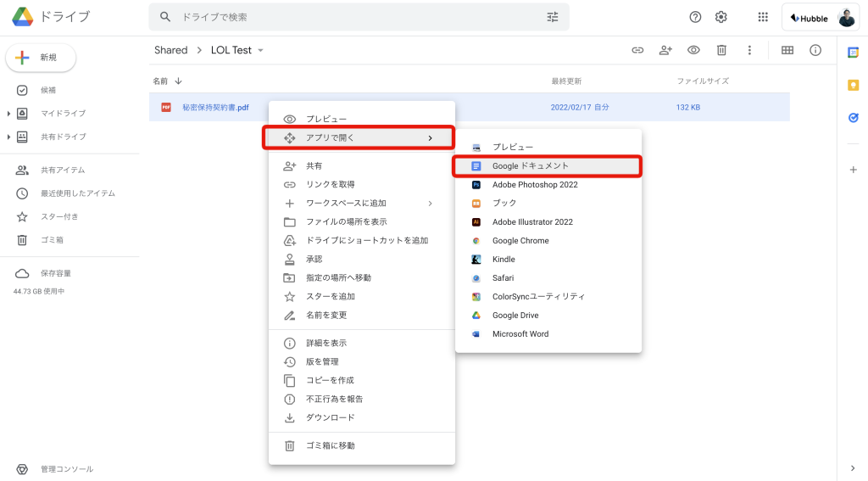This screenshot has height=481, width=868.
Task: Open the Google apps grid icon
Action: coord(763,17)
